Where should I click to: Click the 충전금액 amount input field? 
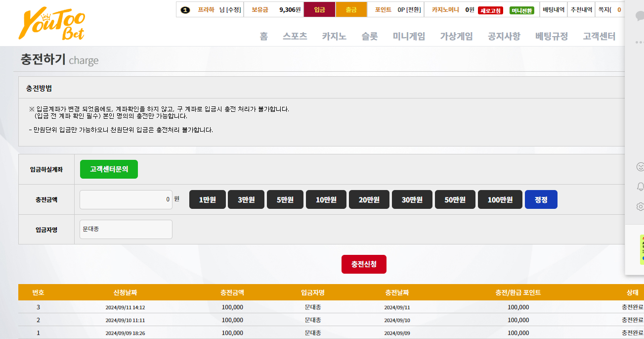(x=126, y=199)
